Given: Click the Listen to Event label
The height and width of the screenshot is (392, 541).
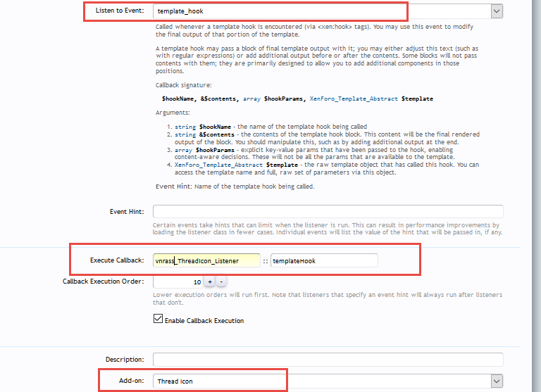Looking at the screenshot, I should (x=120, y=11).
